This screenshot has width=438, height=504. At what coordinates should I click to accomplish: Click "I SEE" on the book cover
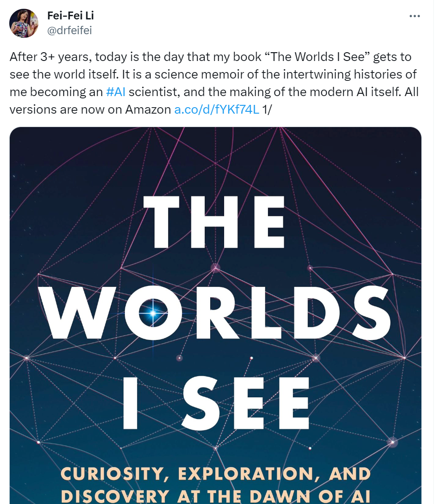pos(216,402)
